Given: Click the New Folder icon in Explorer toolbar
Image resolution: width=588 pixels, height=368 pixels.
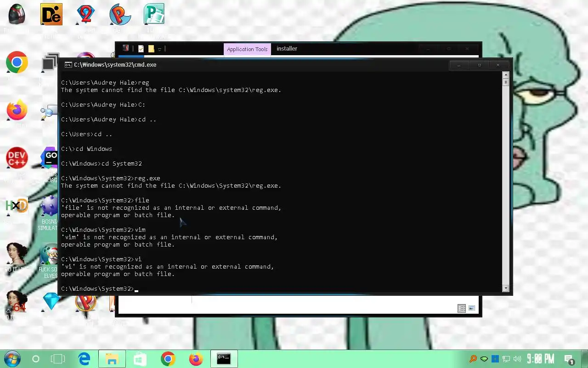Looking at the screenshot, I should [151, 49].
